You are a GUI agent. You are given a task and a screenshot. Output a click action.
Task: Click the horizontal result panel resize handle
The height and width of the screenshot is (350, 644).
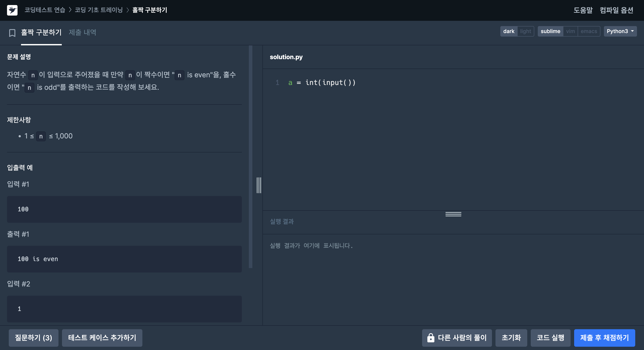(x=453, y=214)
